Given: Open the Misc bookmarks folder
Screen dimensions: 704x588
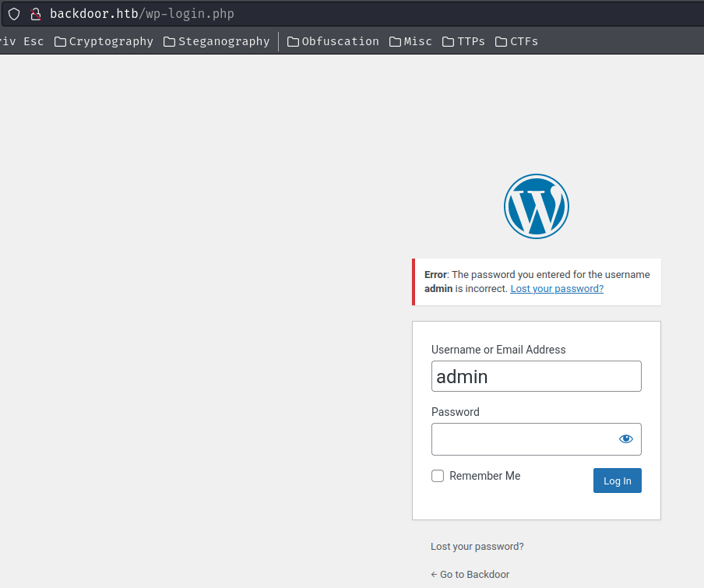Looking at the screenshot, I should tap(410, 41).
